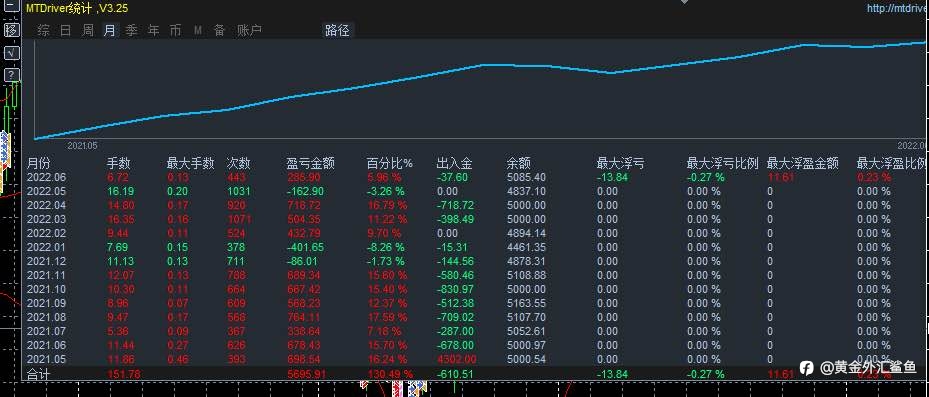The width and height of the screenshot is (929, 397).
Task: Click the 最大手数 column header
Action: 190,163
